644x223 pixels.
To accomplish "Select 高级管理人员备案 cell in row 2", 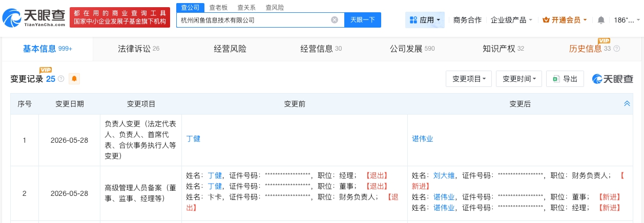I will tap(141, 194).
